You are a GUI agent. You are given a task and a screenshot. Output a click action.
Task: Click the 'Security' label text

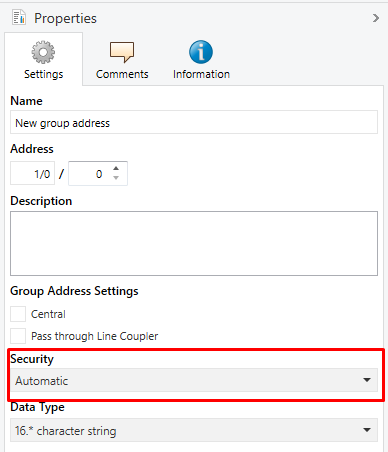[x=32, y=359]
